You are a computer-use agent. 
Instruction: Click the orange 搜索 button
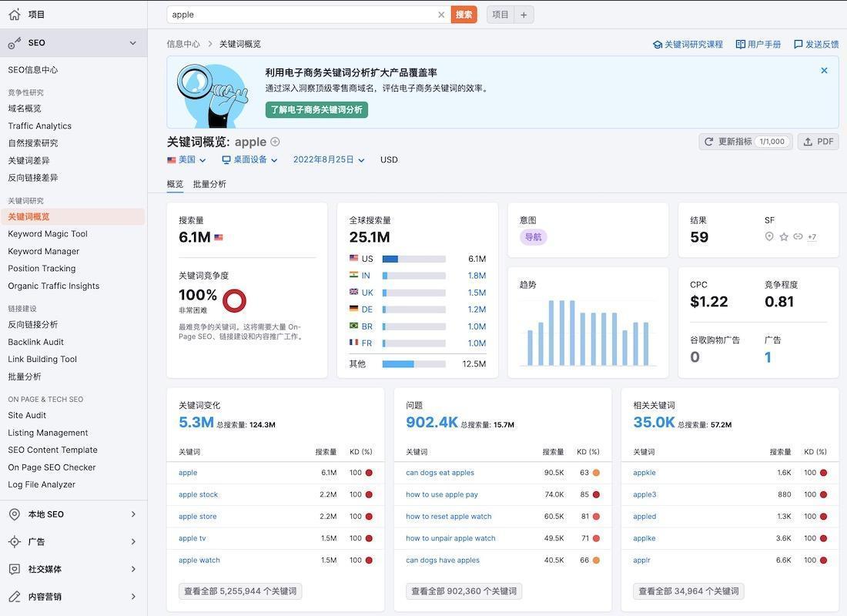coord(464,15)
